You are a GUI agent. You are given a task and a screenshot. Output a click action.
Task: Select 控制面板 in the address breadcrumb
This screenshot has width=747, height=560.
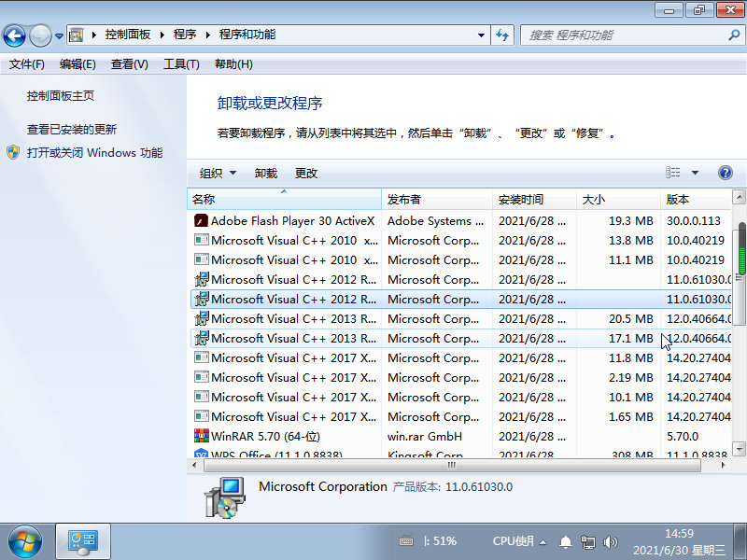[128, 35]
